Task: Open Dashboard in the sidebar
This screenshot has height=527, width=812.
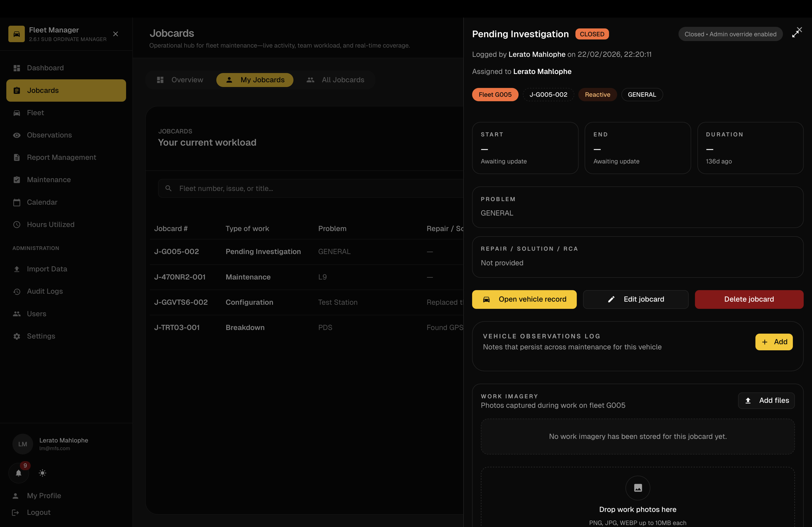Action: (x=66, y=68)
